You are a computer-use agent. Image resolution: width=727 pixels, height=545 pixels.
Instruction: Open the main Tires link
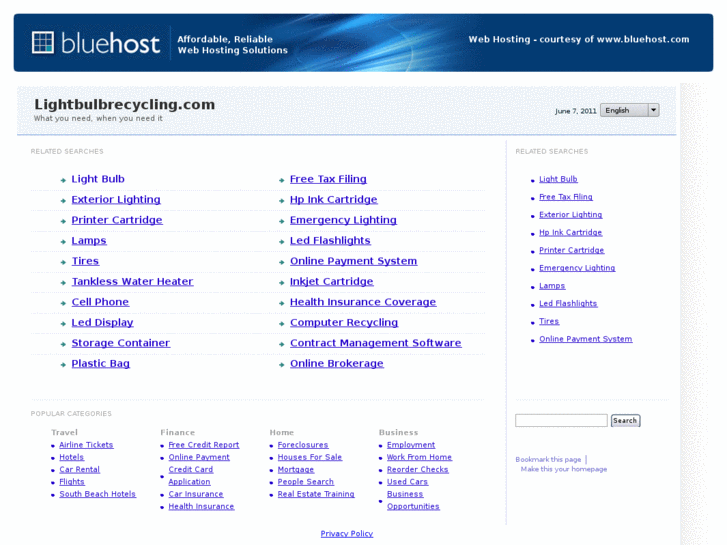pos(85,261)
